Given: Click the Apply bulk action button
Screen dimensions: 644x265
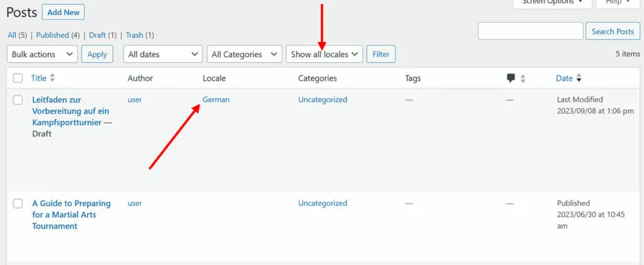Looking at the screenshot, I should pos(97,55).
